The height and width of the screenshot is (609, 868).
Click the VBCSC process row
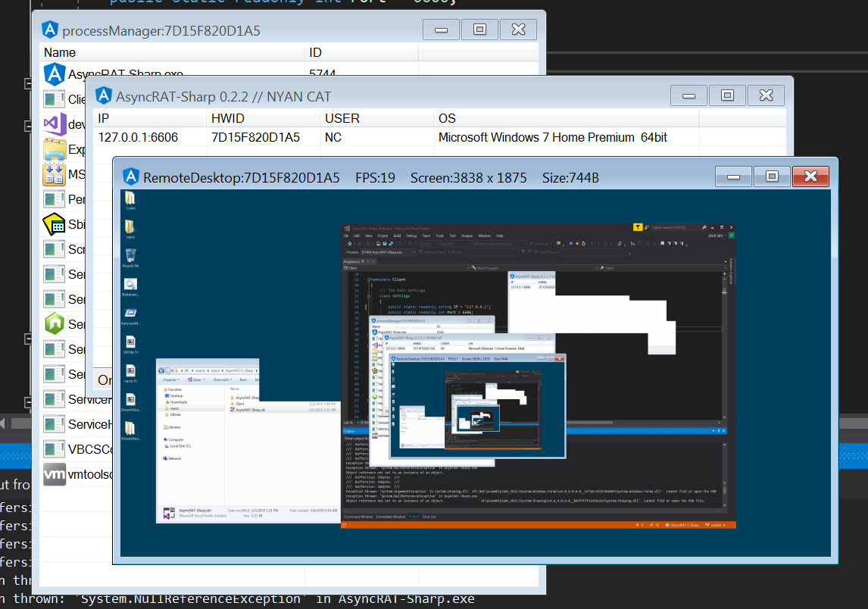(77, 449)
